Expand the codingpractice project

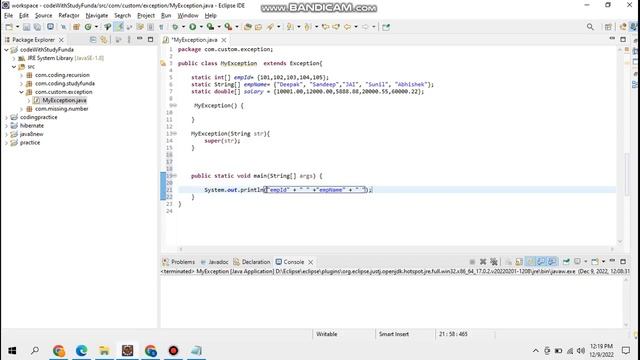click(7, 117)
